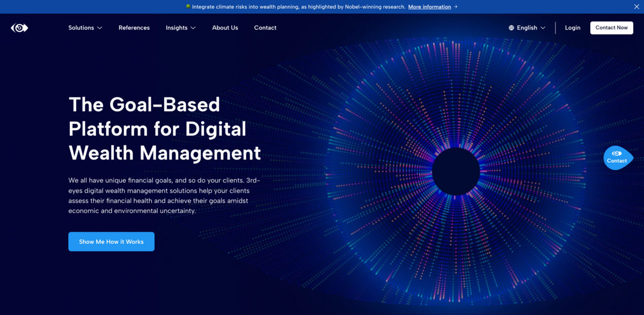The image size is (644, 315).
Task: Open the About Us page
Action: pos(225,27)
